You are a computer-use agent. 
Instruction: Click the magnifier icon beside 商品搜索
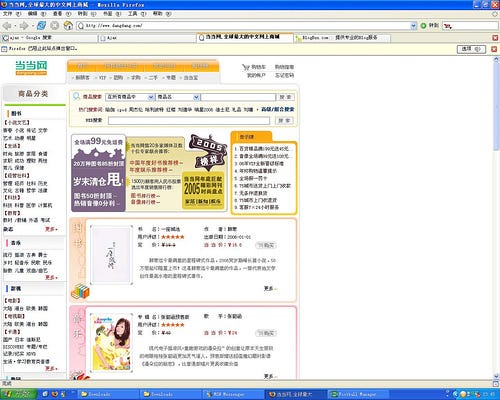[x=76, y=97]
